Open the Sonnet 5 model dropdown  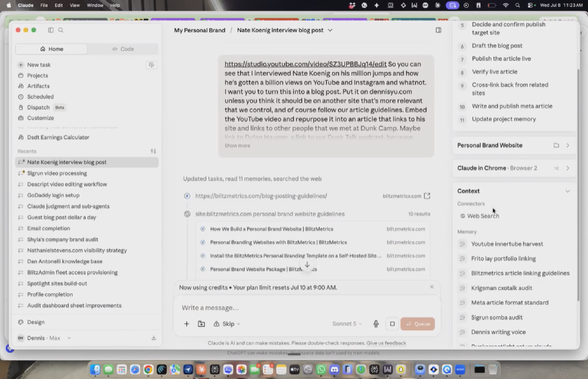point(347,324)
